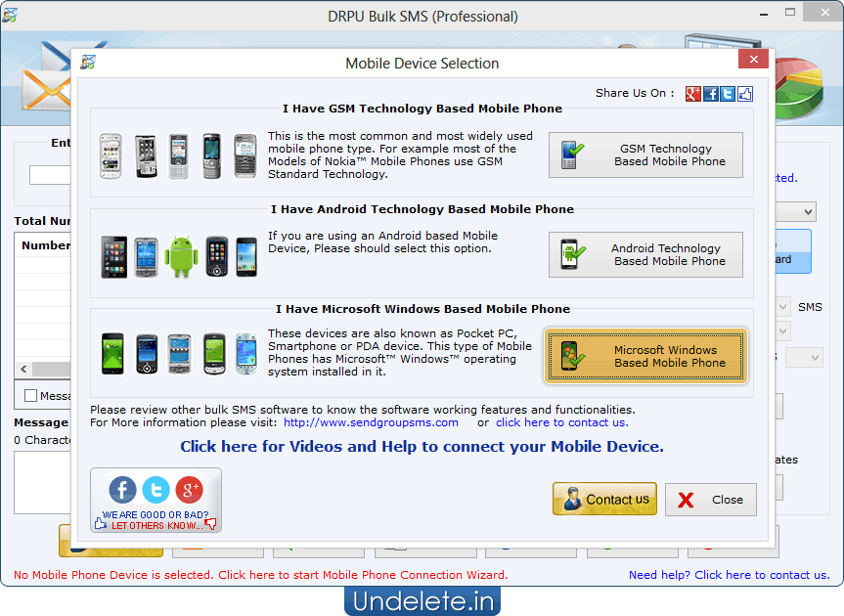Click the DRPU Bulk SMS app title icon

click(10, 15)
